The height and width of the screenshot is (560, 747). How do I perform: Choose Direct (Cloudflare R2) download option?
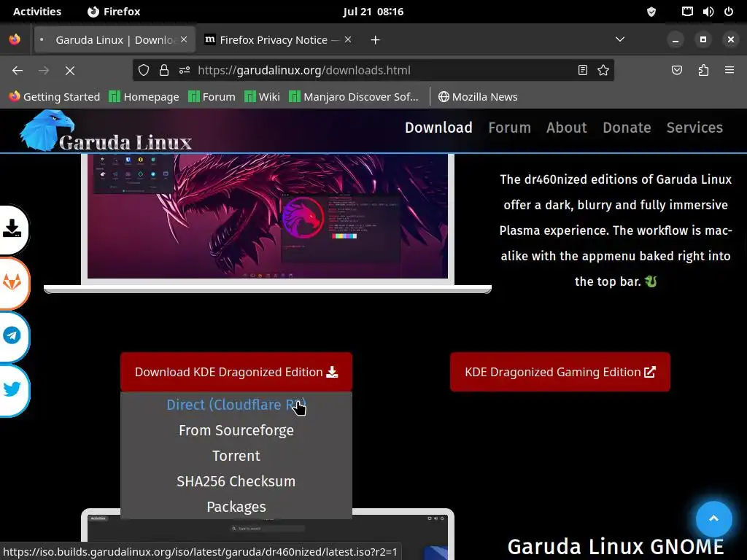(236, 405)
